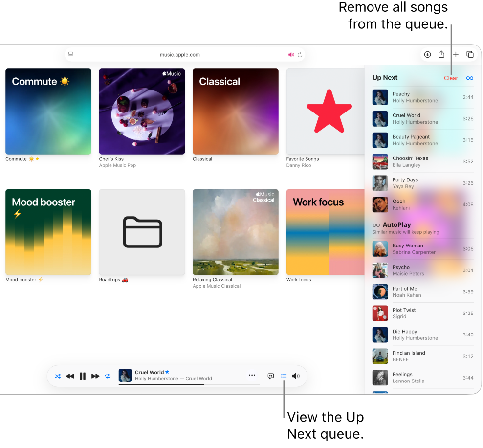Click the volume speaker icon in player
Image resolution: width=483 pixels, height=448 pixels.
coord(296,376)
